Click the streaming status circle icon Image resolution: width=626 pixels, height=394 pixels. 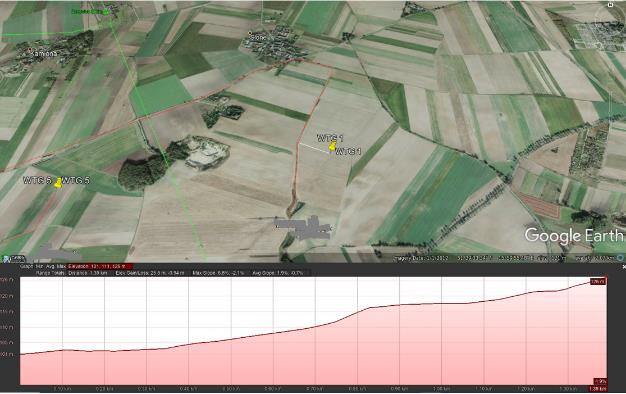click(x=620, y=258)
